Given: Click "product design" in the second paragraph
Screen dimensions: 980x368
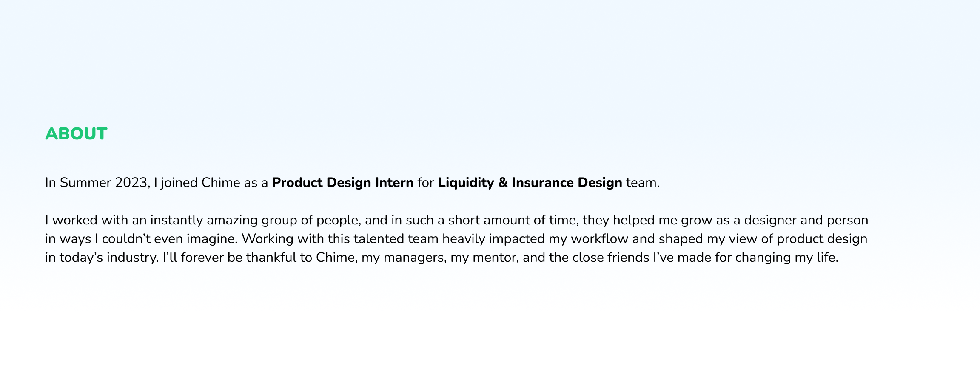Looking at the screenshot, I should tap(822, 239).
